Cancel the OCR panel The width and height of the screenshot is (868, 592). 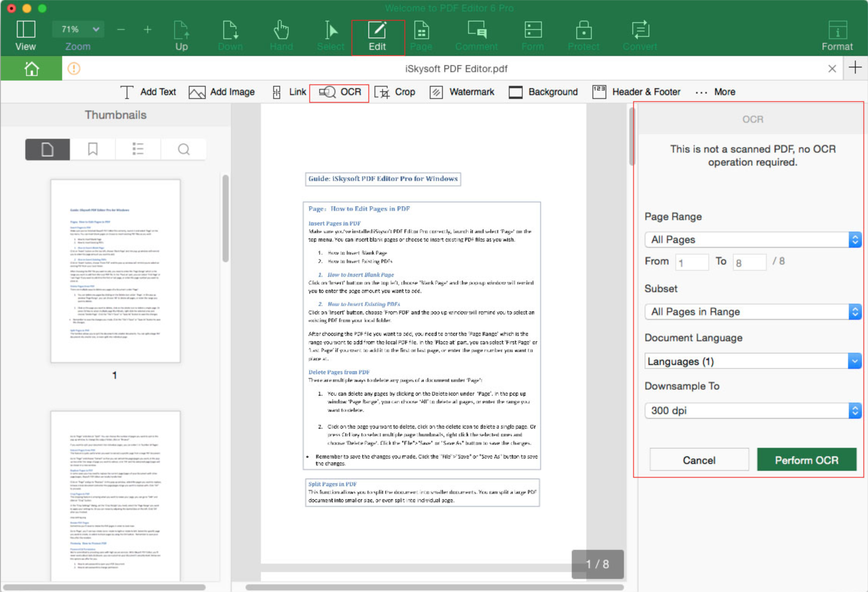point(699,460)
